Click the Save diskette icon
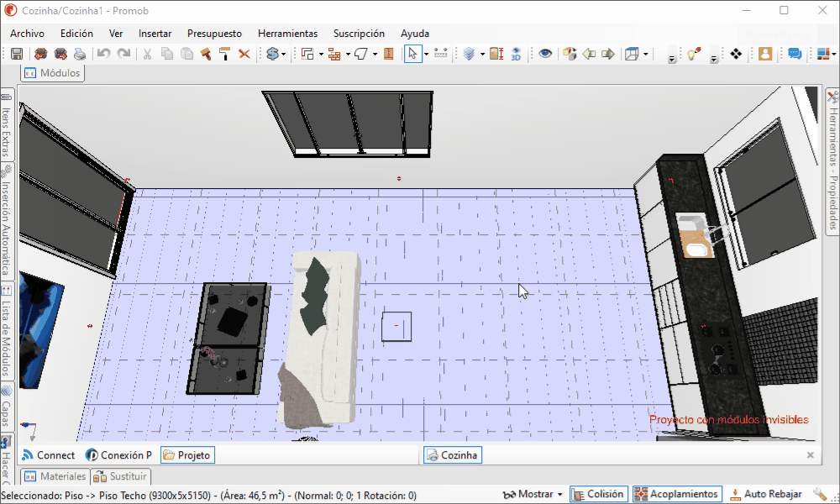 [x=17, y=54]
